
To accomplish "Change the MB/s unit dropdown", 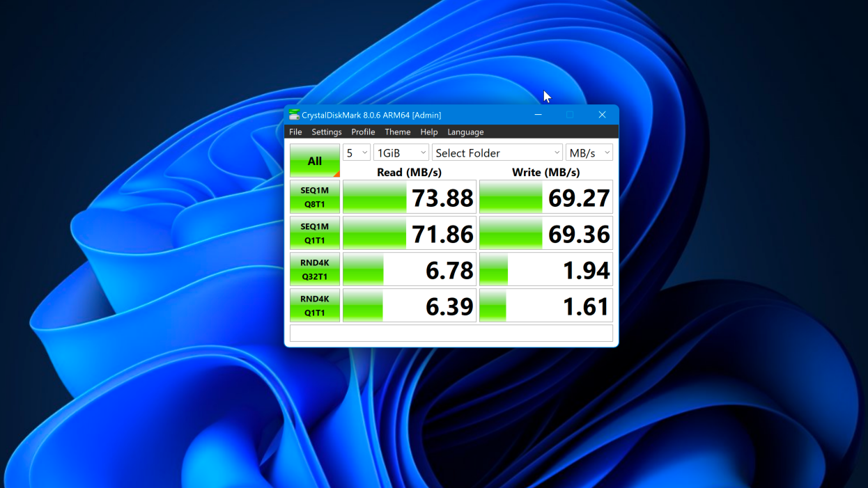I will pyautogui.click(x=589, y=153).
